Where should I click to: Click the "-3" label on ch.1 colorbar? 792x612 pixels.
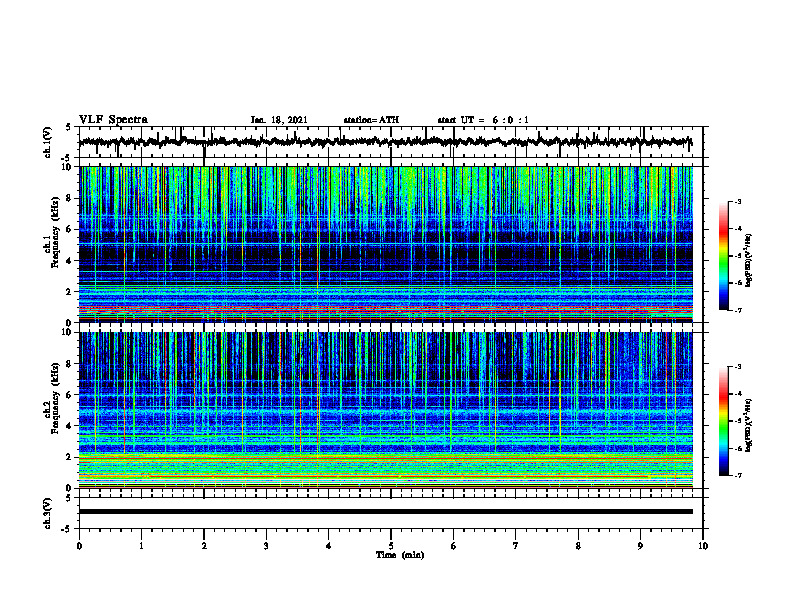coord(737,201)
